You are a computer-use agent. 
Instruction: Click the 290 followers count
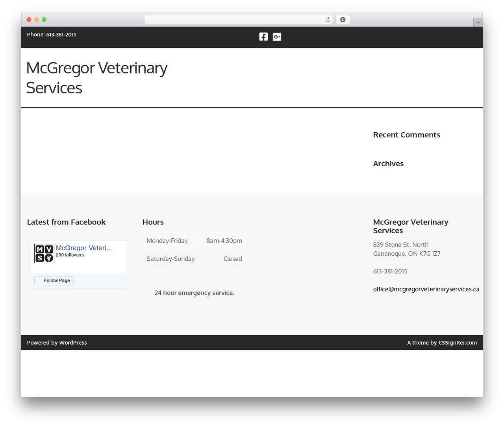click(x=70, y=255)
